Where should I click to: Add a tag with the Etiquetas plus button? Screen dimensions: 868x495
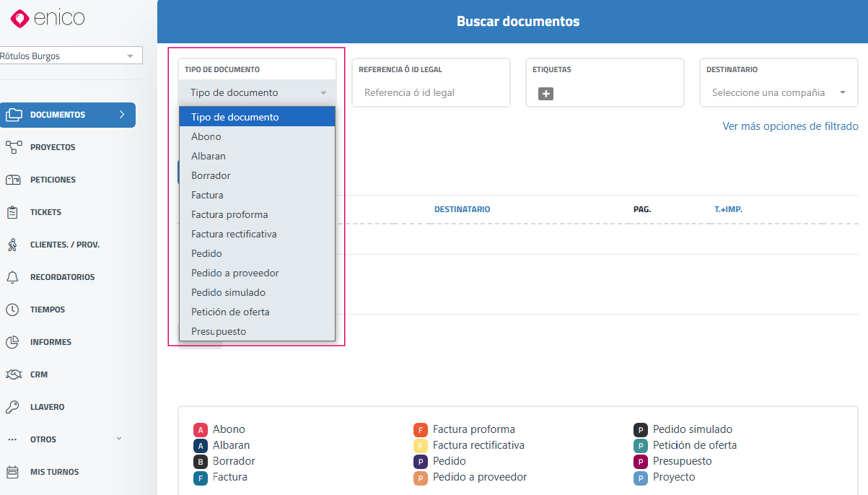coord(545,93)
